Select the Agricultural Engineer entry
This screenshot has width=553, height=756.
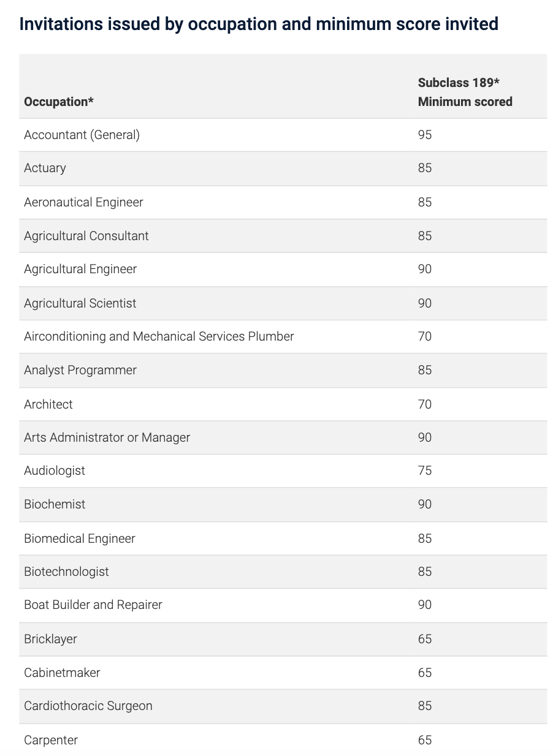point(80,269)
